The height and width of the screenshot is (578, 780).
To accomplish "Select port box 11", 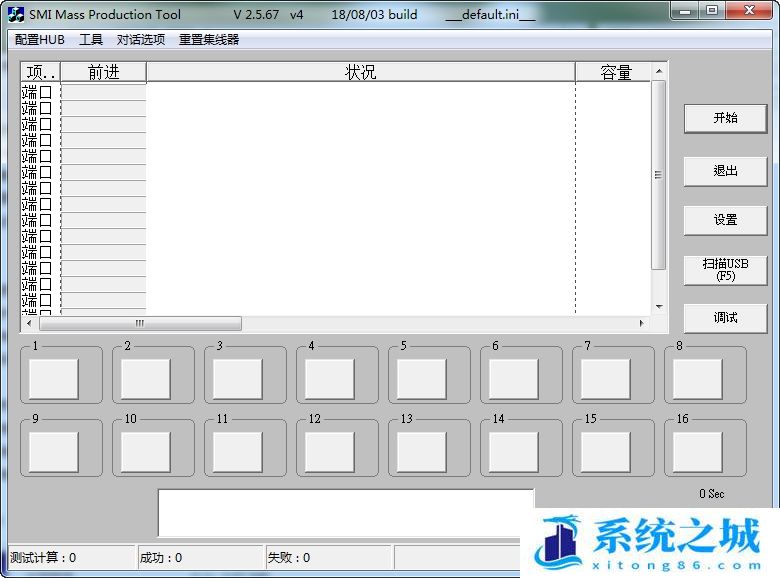I will (x=238, y=452).
